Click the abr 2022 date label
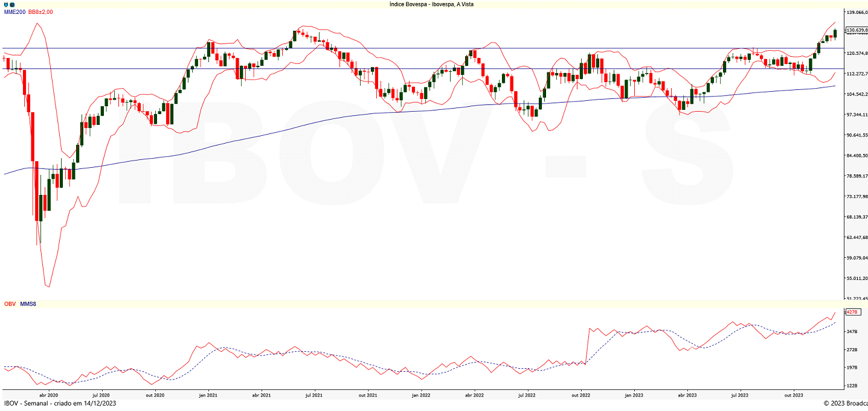This screenshot has height=411, width=868. [x=474, y=395]
